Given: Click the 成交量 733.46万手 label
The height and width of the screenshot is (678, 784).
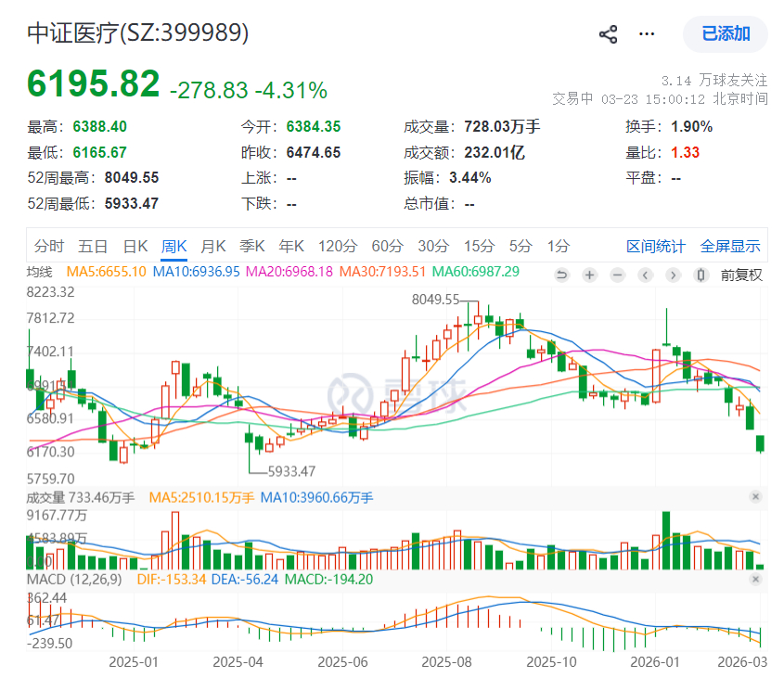Looking at the screenshot, I should point(81,497).
